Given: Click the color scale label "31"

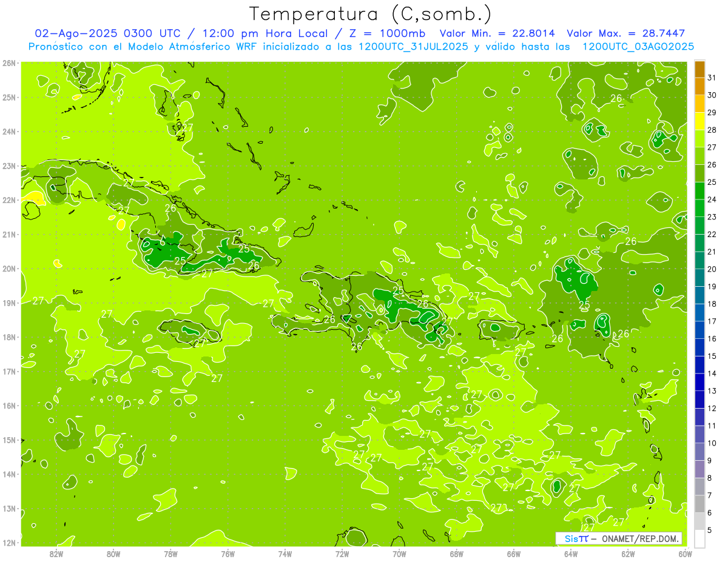Looking at the screenshot, I should (x=712, y=78).
